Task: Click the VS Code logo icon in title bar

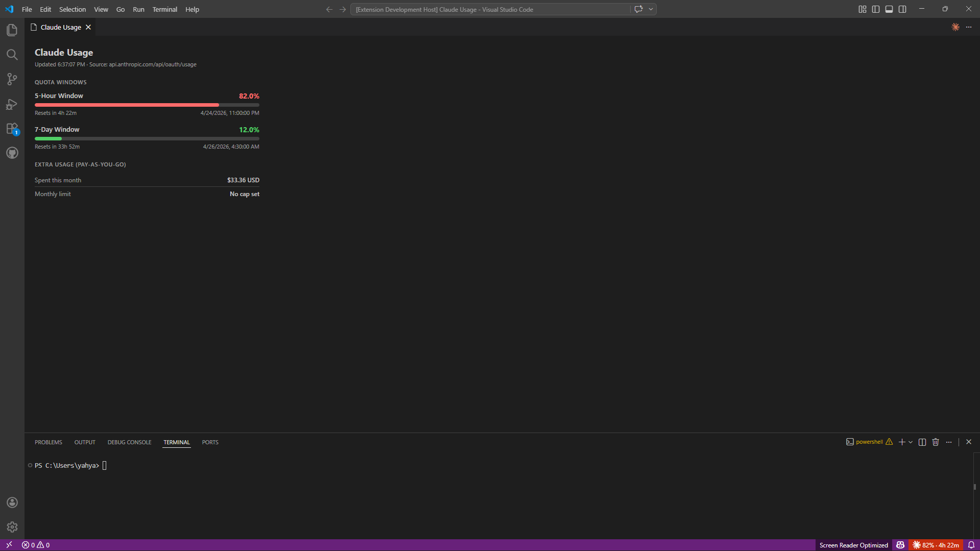Action: tap(9, 9)
